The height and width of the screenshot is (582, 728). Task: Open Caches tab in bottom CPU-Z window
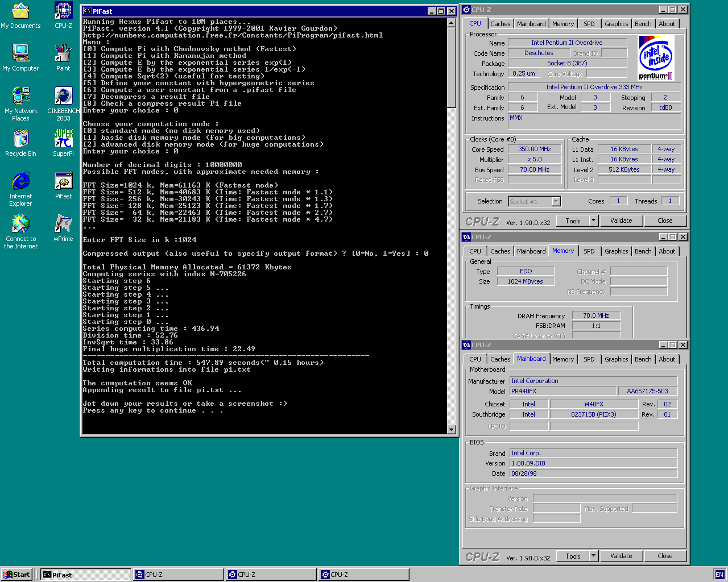500,359
